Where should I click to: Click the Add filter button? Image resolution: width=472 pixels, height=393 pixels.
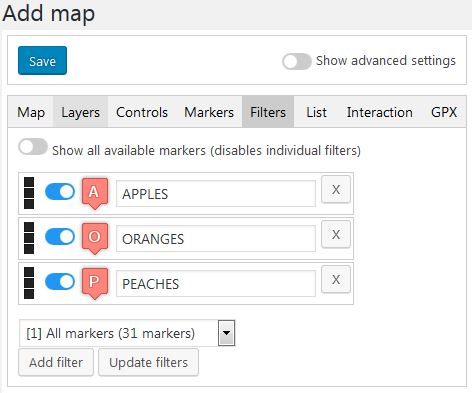(x=56, y=362)
